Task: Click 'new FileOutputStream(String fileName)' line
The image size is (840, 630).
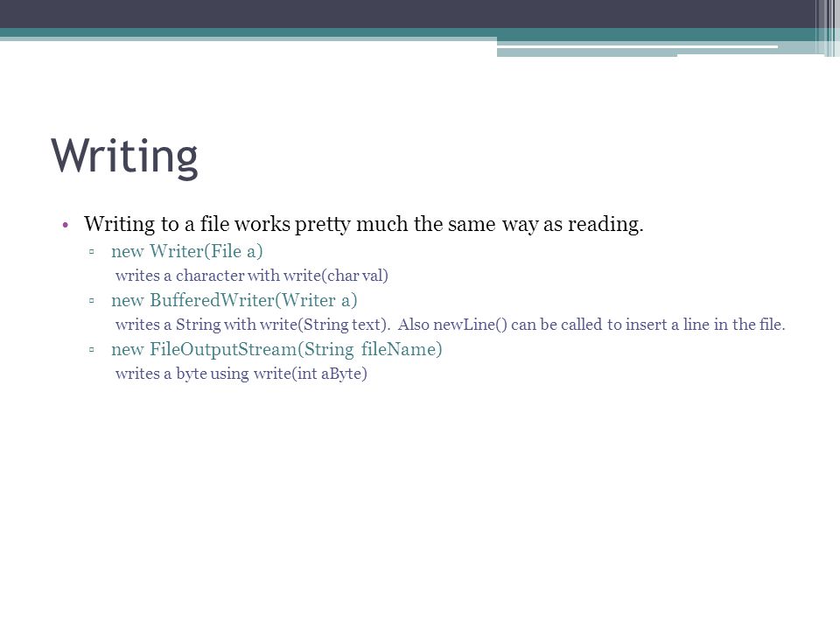Action: click(276, 349)
